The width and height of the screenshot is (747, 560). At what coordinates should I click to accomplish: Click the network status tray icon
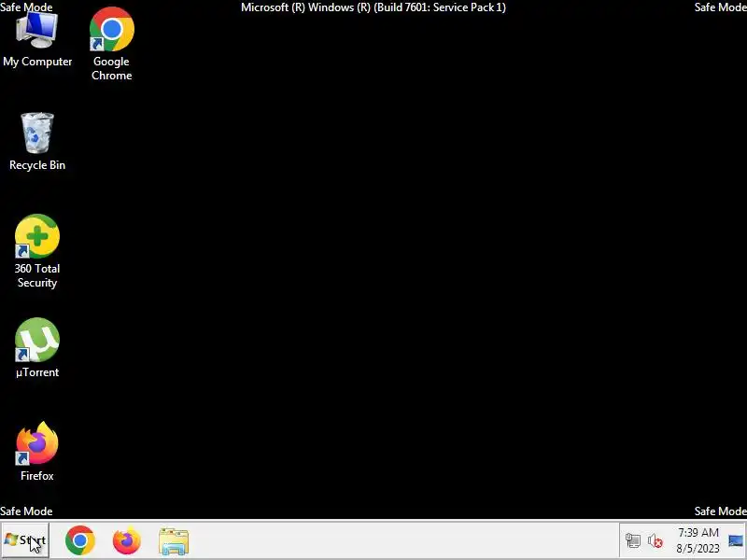point(633,540)
